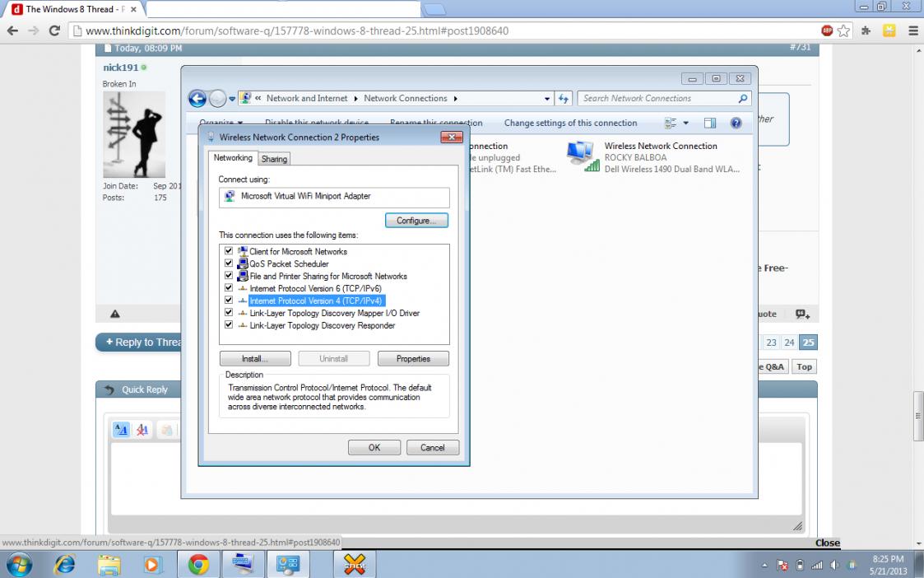
Task: Show hidden system tray icons
Action: coord(765,566)
